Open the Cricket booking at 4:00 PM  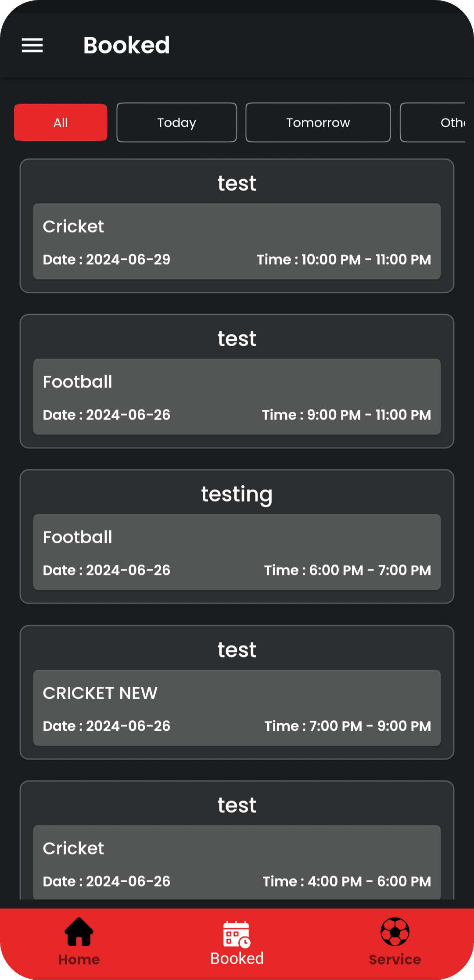click(x=237, y=862)
